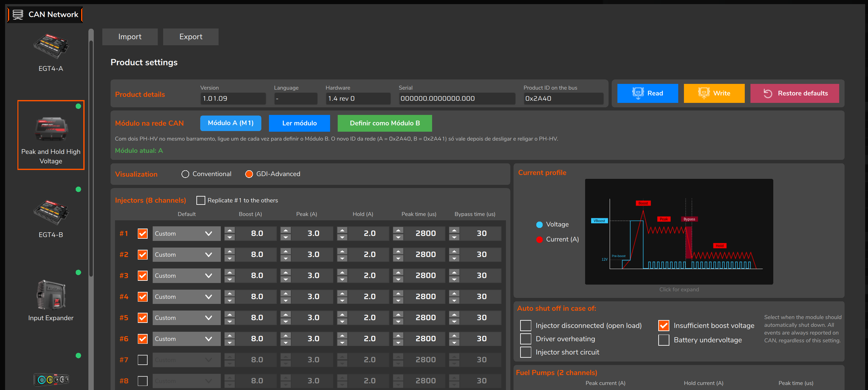The width and height of the screenshot is (868, 390).
Task: Click the Import button
Action: 130,37
